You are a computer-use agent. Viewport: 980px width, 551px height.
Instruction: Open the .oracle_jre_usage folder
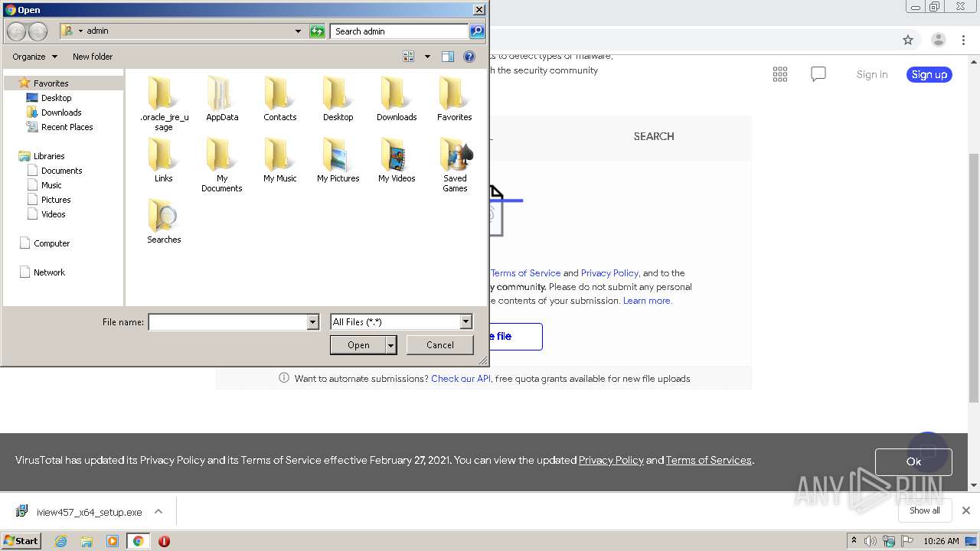pyautogui.click(x=164, y=103)
